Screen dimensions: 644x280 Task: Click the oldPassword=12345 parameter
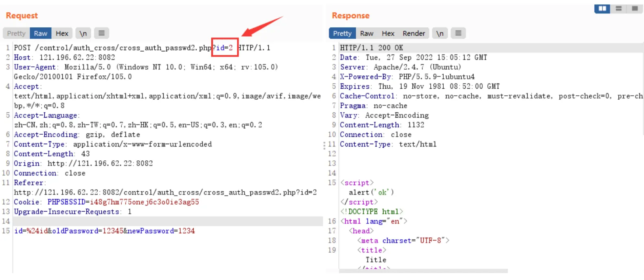pyautogui.click(x=88, y=231)
